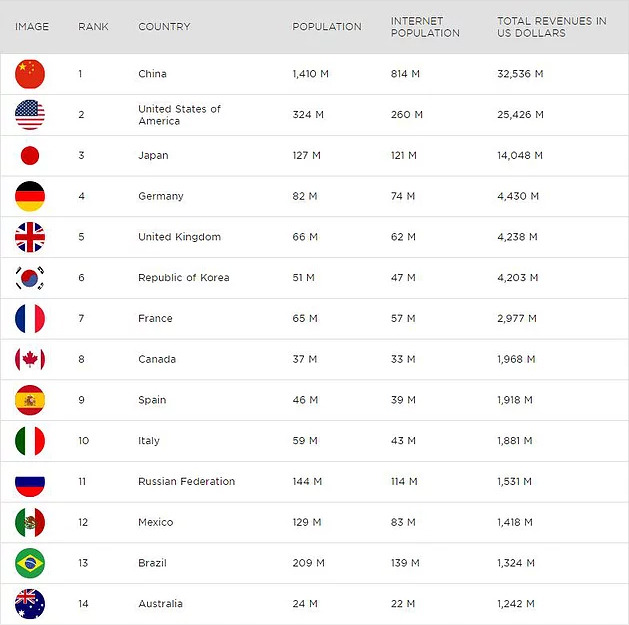Click Italy's total revenue value 1,881 M
This screenshot has width=629, height=625.
pos(515,441)
